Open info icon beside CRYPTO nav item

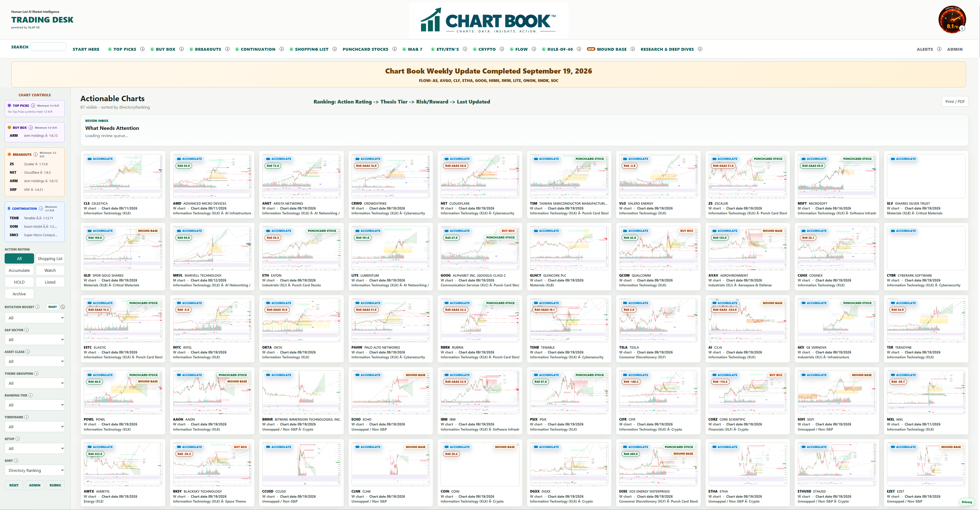tap(502, 49)
